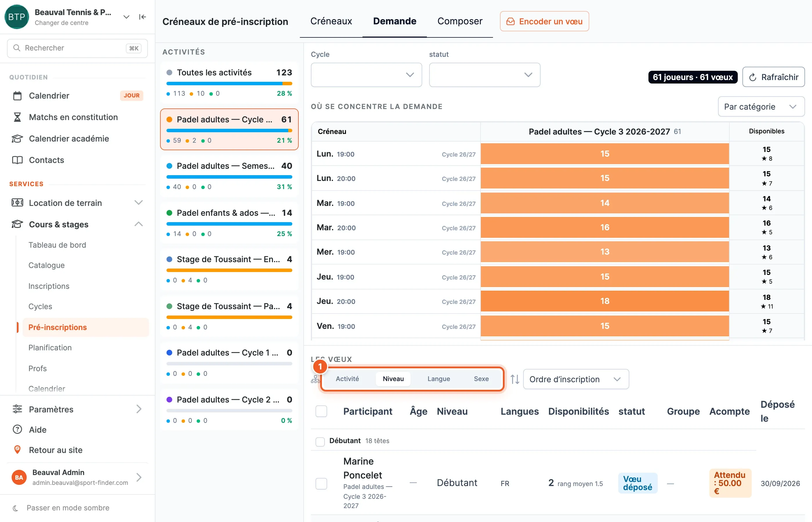Open the centre switcher chevron
812x522 pixels.
pyautogui.click(x=126, y=17)
